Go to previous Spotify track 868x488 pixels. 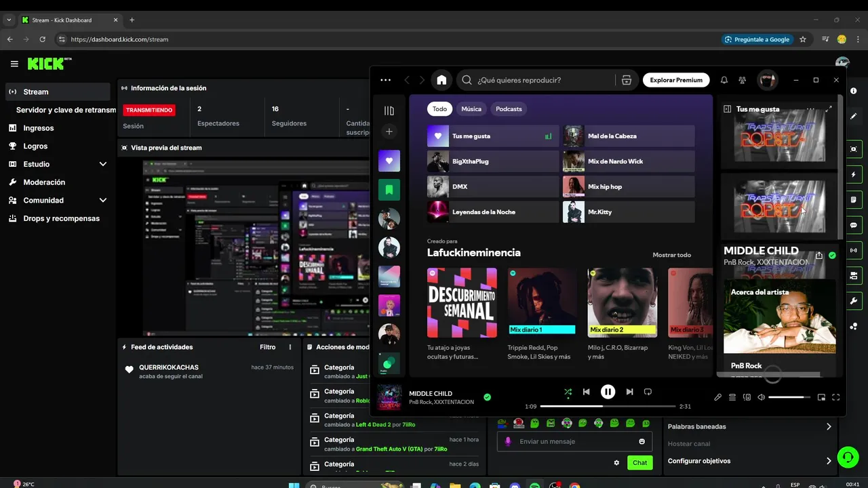point(587,392)
